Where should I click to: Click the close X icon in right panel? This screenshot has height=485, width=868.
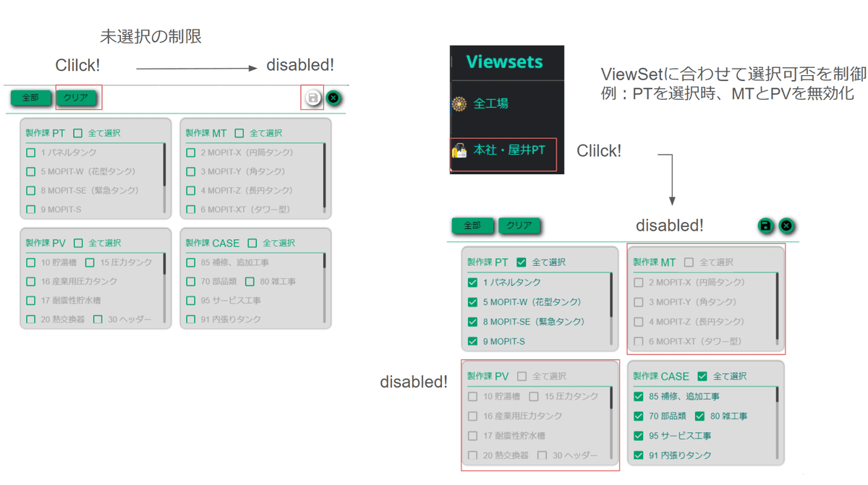click(786, 226)
